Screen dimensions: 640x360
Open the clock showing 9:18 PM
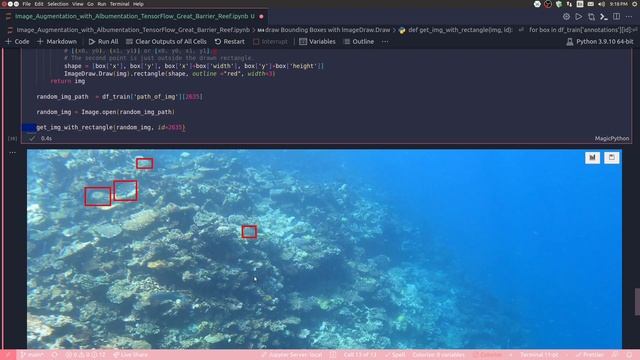click(618, 4)
